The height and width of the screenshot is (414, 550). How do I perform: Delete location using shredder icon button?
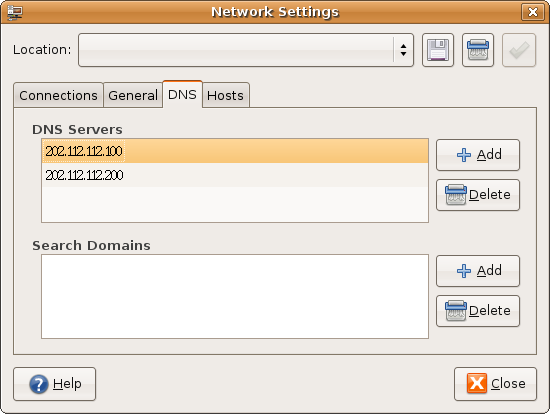click(478, 50)
